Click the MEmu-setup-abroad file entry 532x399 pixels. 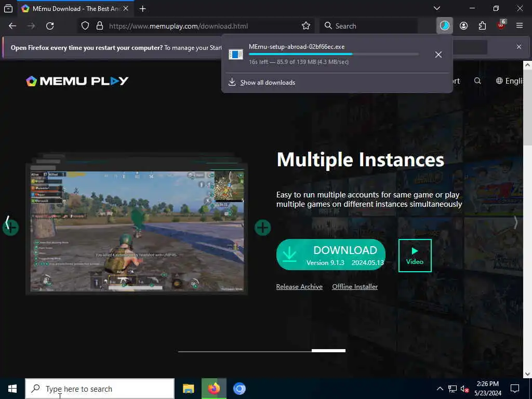(x=297, y=47)
